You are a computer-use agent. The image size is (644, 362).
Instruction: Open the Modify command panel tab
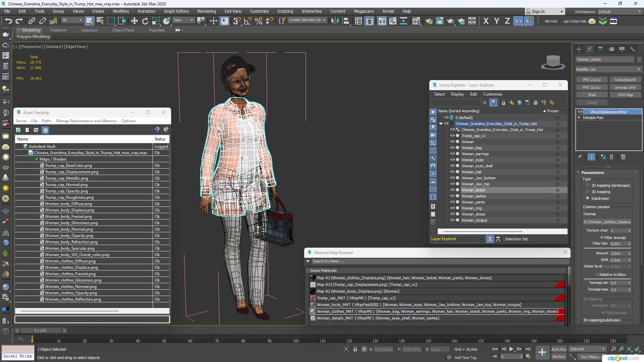point(590,49)
